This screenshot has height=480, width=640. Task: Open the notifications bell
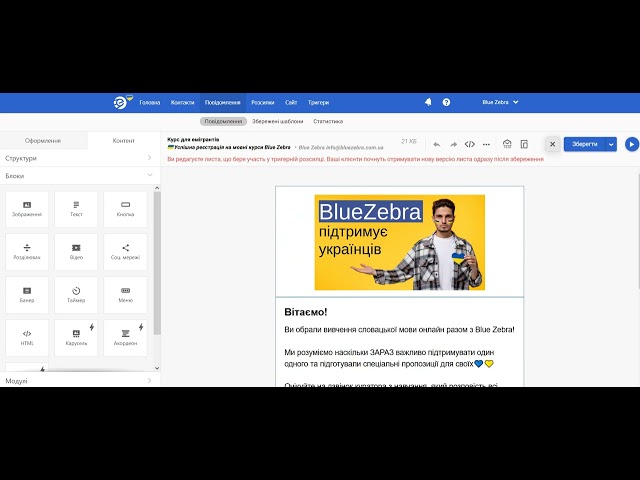[x=428, y=102]
